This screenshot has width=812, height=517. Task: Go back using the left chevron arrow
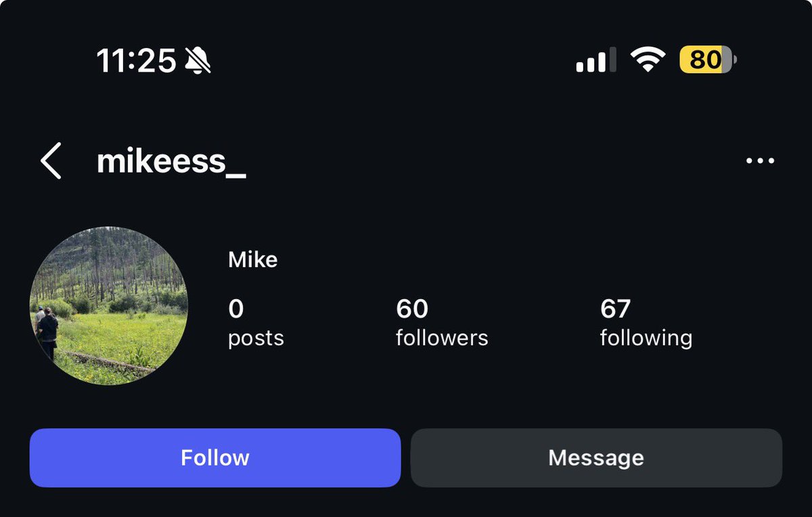(x=51, y=160)
